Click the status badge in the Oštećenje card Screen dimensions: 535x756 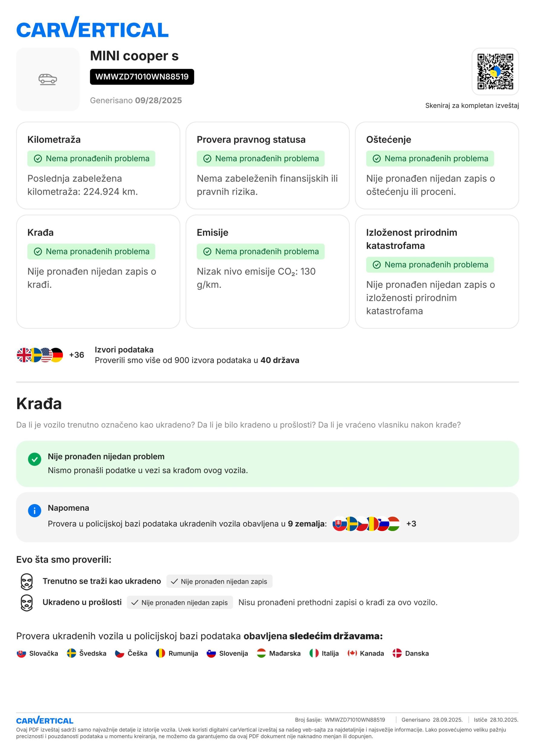pos(430,158)
